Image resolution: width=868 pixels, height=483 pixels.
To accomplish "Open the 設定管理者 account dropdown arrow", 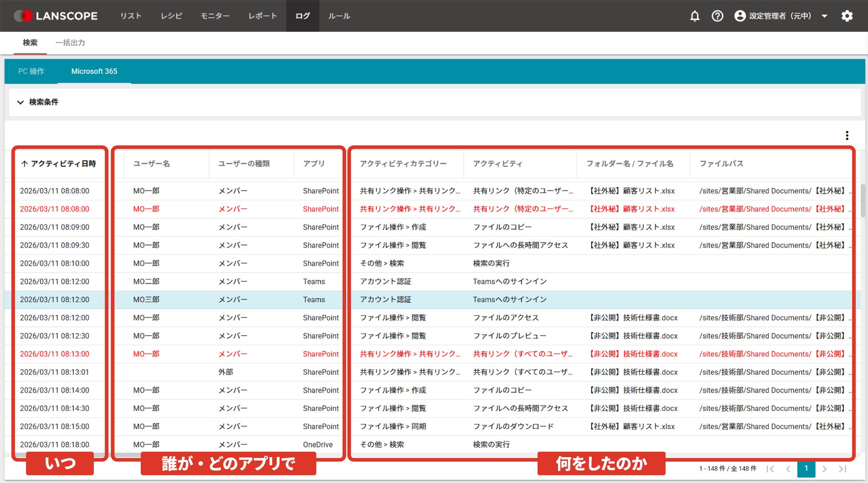I will (x=824, y=16).
